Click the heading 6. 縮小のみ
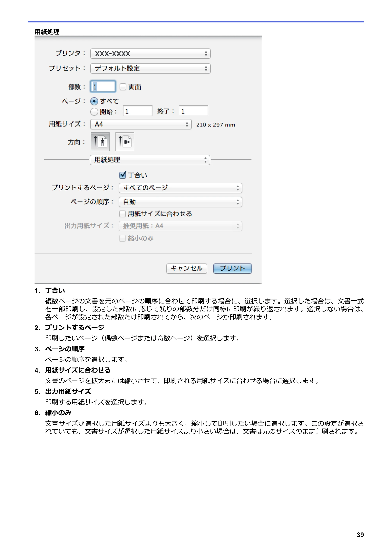The height and width of the screenshot is (555, 392). point(53,413)
